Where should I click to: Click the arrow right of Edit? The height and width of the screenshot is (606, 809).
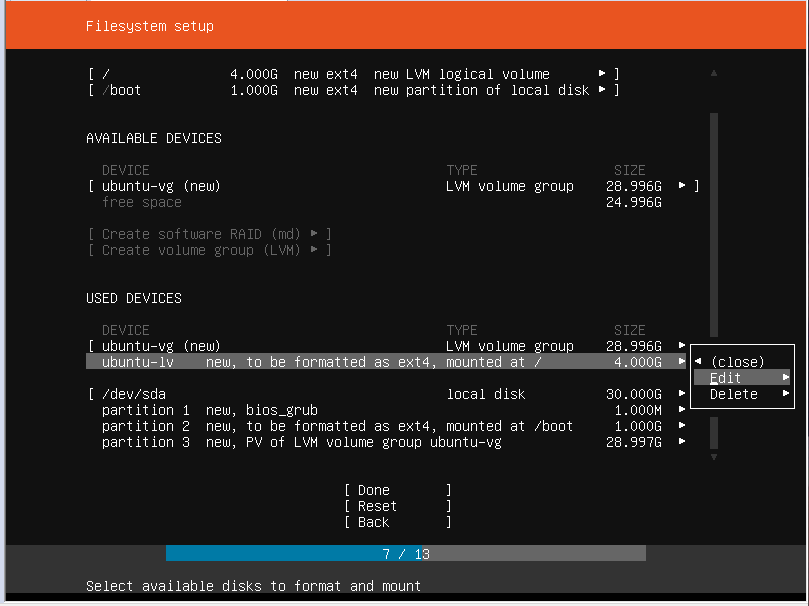[785, 378]
